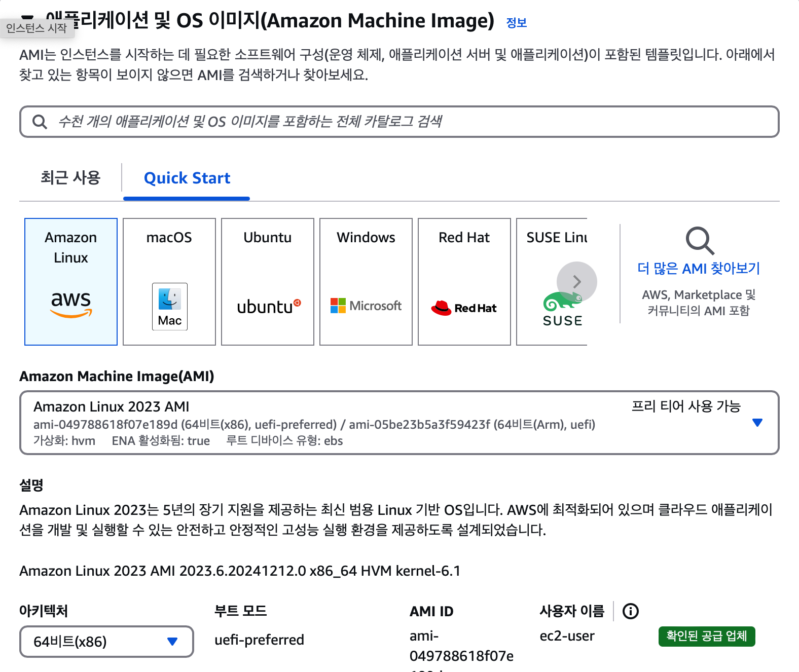
Task: Select the Windows tile
Action: tap(366, 282)
